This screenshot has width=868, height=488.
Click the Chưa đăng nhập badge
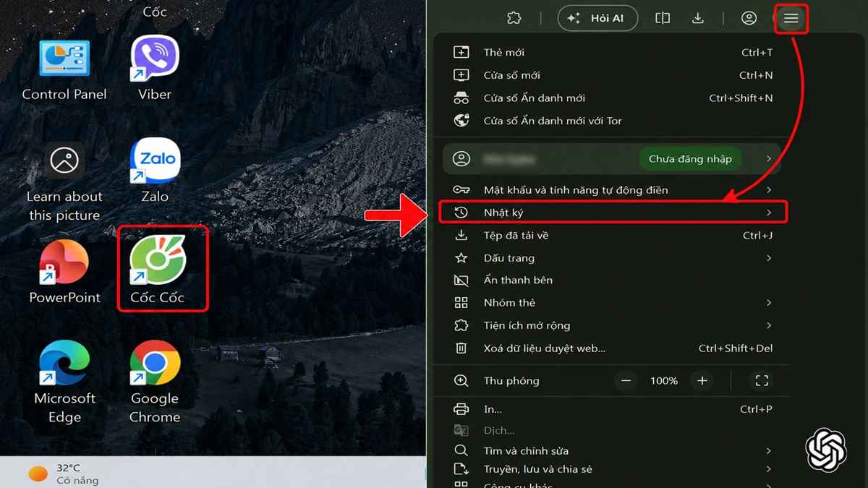coord(690,159)
